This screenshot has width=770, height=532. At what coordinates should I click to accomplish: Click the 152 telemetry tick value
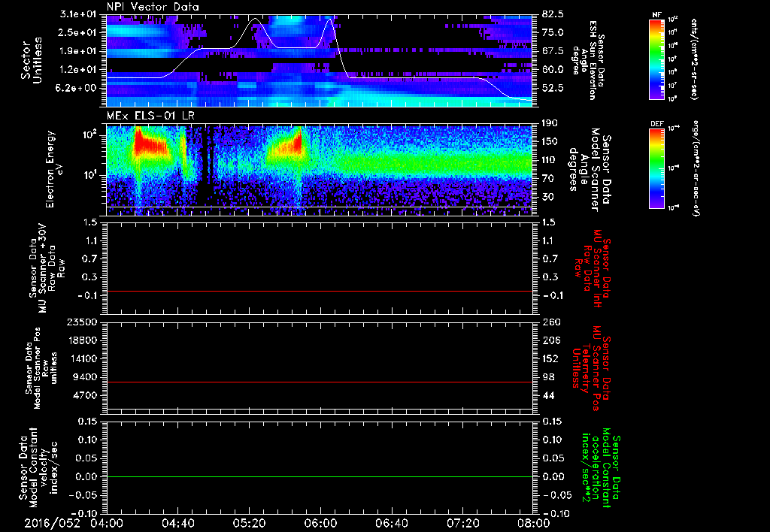tap(550, 358)
